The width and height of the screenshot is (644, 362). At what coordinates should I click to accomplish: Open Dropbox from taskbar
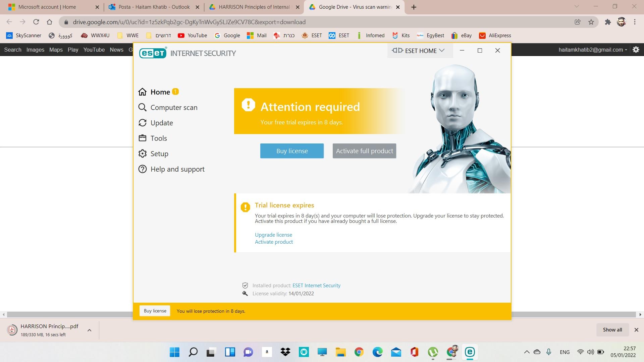coord(285,352)
